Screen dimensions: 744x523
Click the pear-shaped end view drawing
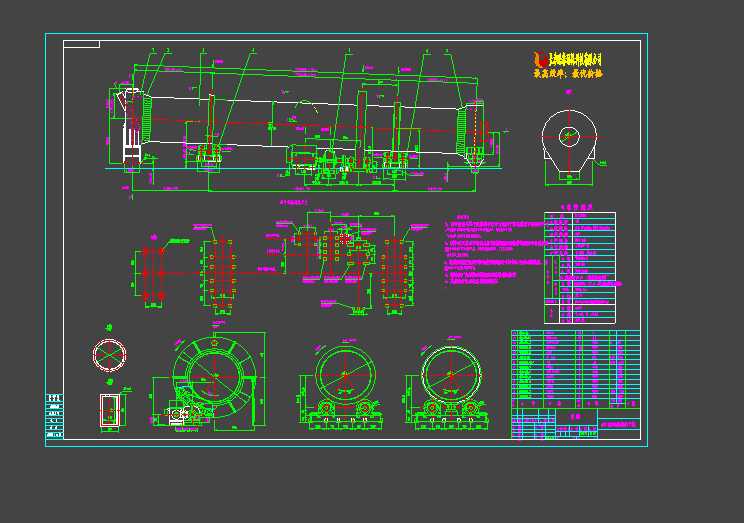click(568, 147)
